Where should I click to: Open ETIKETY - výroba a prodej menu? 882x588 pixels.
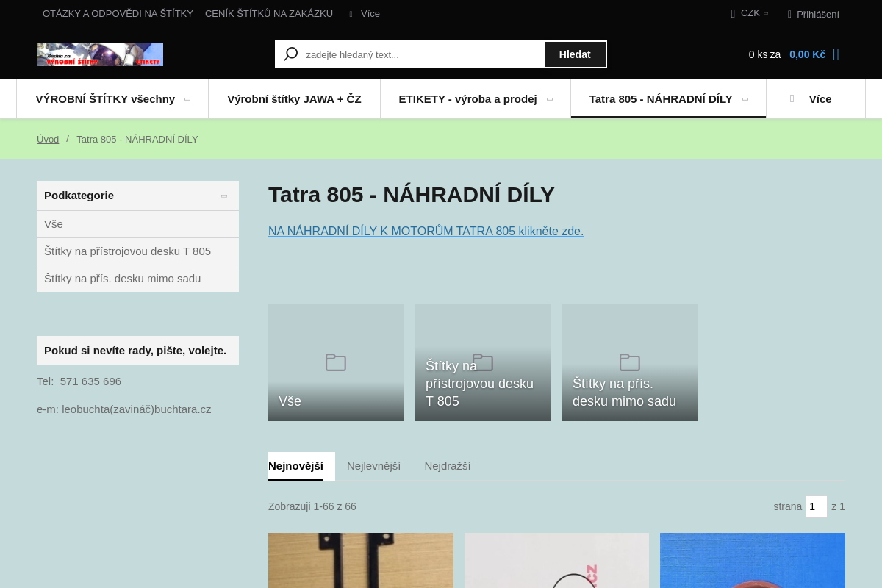pos(476,99)
